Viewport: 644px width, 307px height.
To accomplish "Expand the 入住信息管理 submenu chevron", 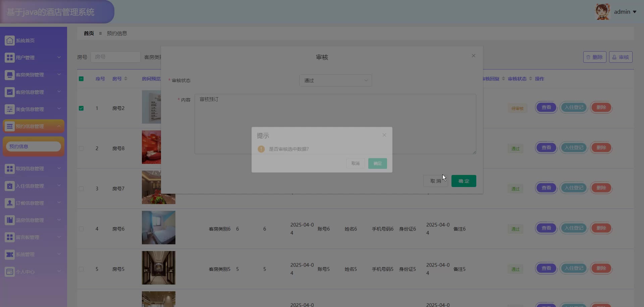I will click(x=59, y=186).
